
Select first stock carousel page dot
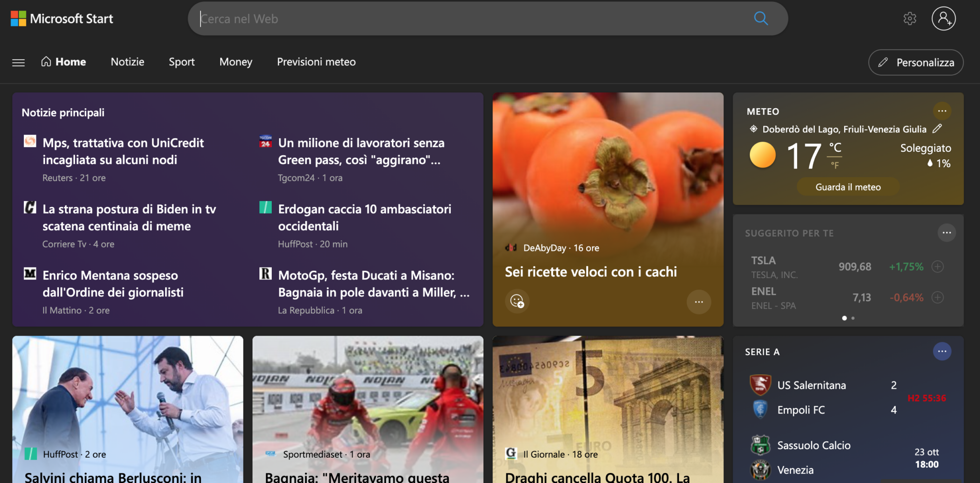[844, 318]
